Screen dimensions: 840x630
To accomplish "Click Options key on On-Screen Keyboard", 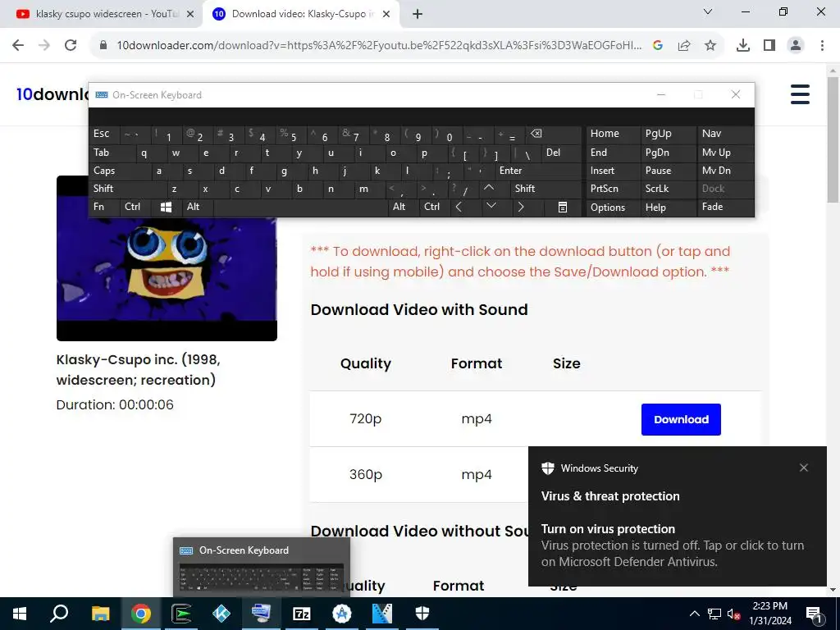I will point(613,208).
